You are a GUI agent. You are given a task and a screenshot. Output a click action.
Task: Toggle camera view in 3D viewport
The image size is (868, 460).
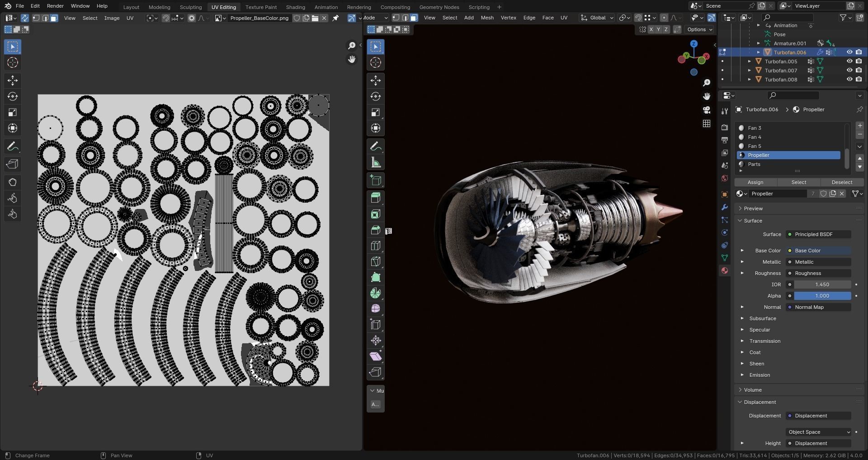[707, 110]
